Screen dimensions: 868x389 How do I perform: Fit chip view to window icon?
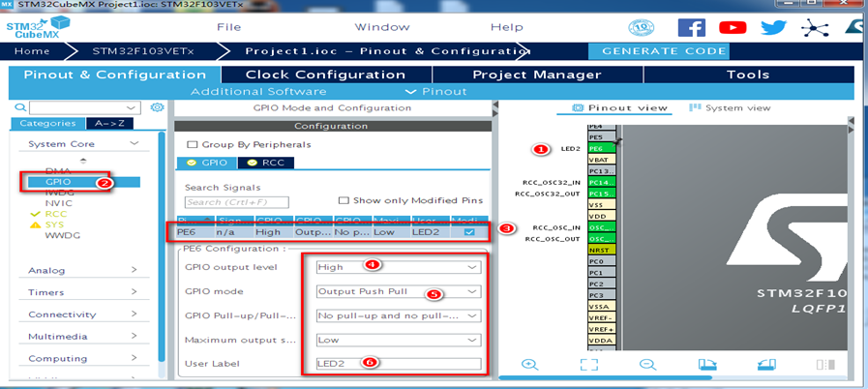tap(589, 364)
